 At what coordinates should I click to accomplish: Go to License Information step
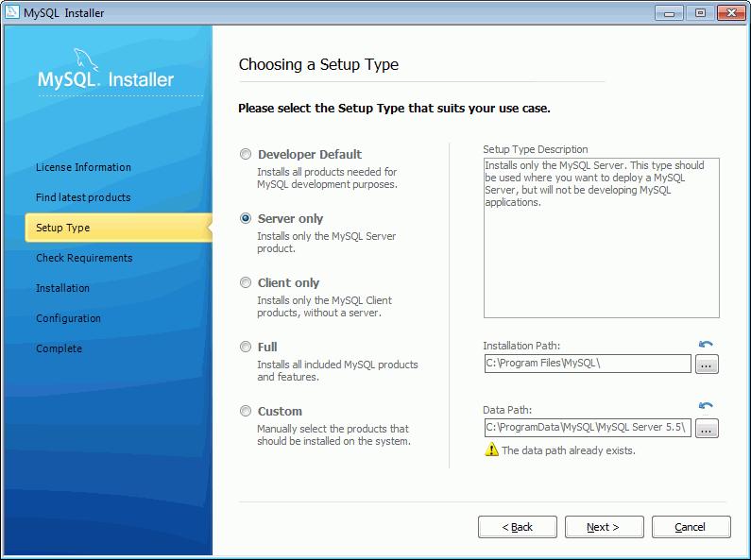83,167
